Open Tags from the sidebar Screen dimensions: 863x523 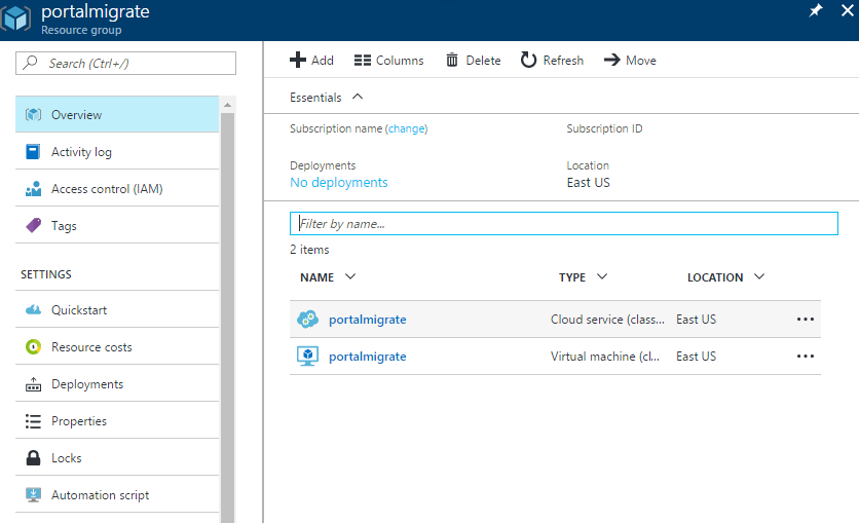(64, 226)
